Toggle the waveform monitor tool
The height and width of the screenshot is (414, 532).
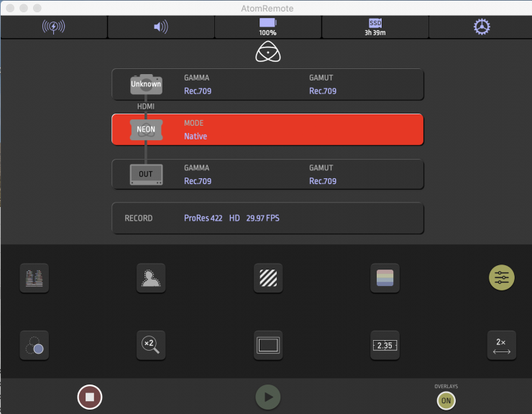[35, 277]
